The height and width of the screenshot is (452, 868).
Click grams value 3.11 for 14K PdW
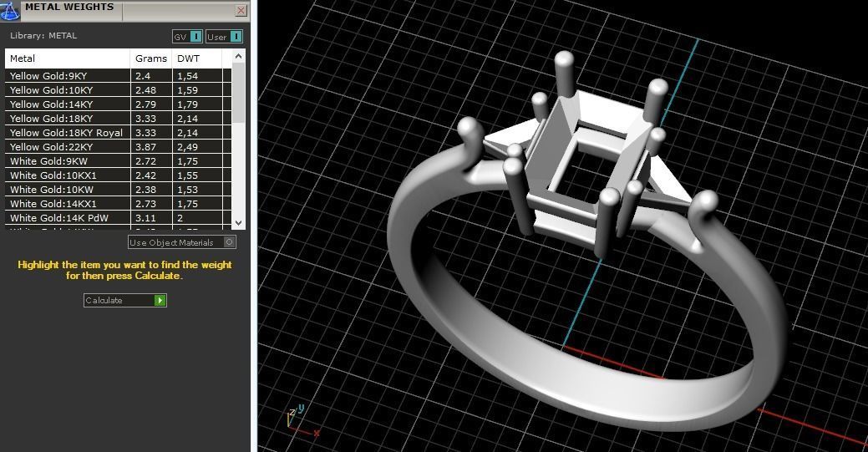[x=145, y=218]
